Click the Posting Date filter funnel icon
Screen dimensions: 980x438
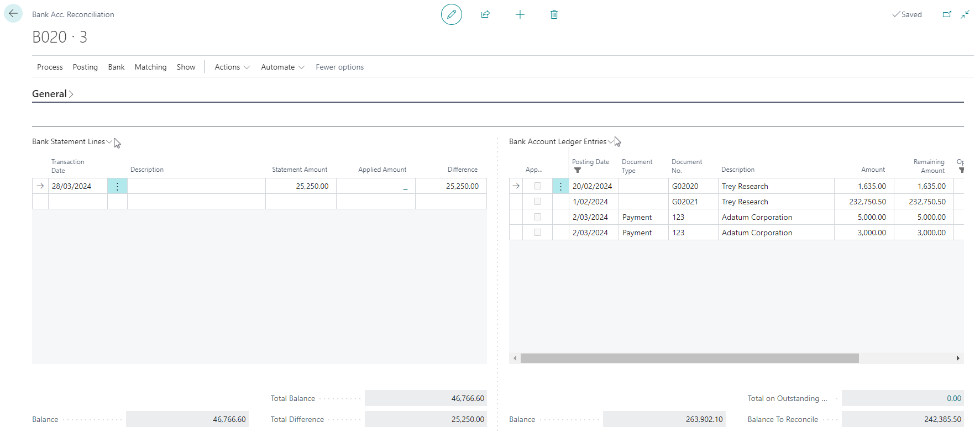[578, 171]
